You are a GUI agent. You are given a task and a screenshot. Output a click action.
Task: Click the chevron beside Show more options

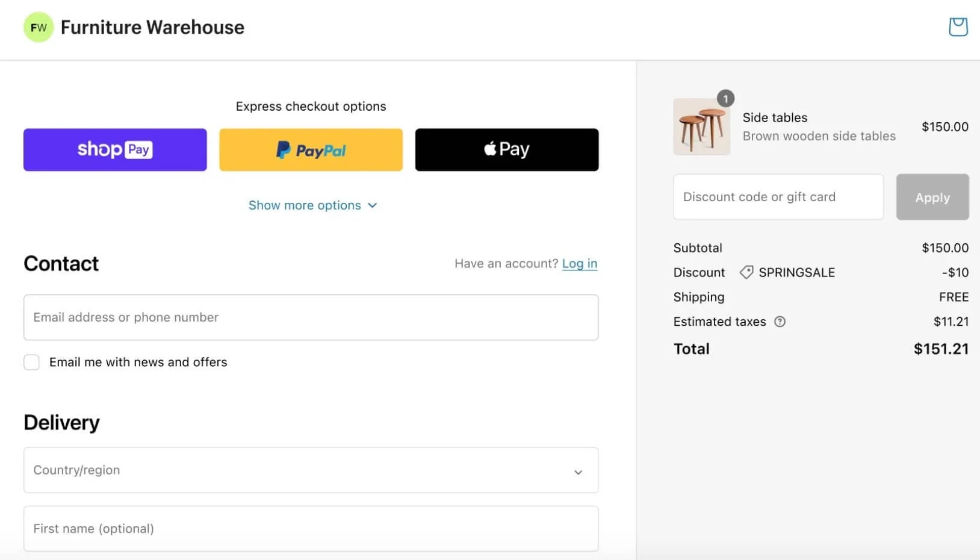pos(373,205)
